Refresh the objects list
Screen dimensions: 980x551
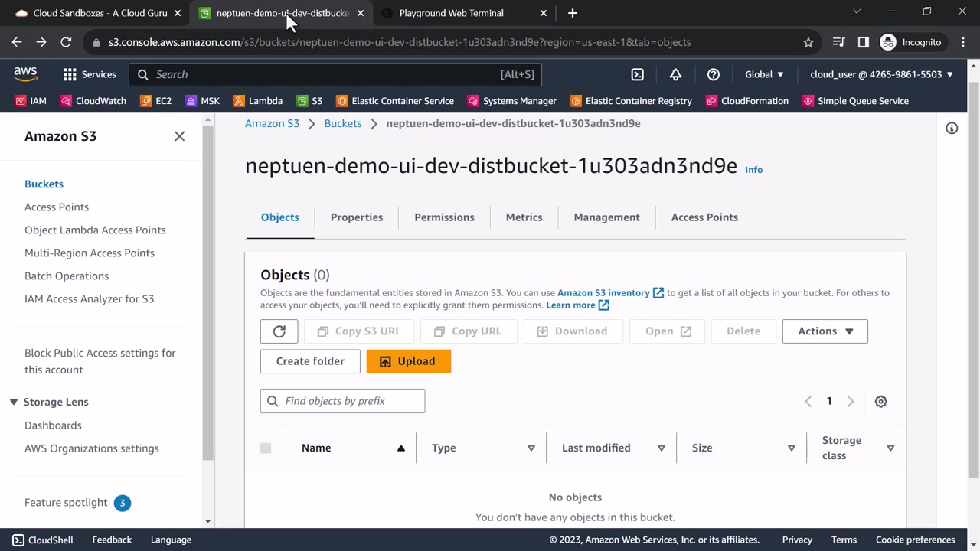(x=279, y=331)
